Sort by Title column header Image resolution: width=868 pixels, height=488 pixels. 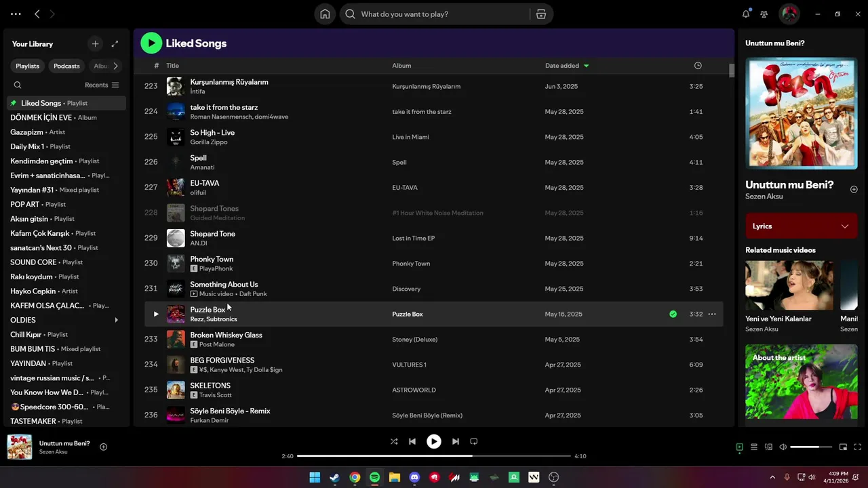(x=173, y=66)
